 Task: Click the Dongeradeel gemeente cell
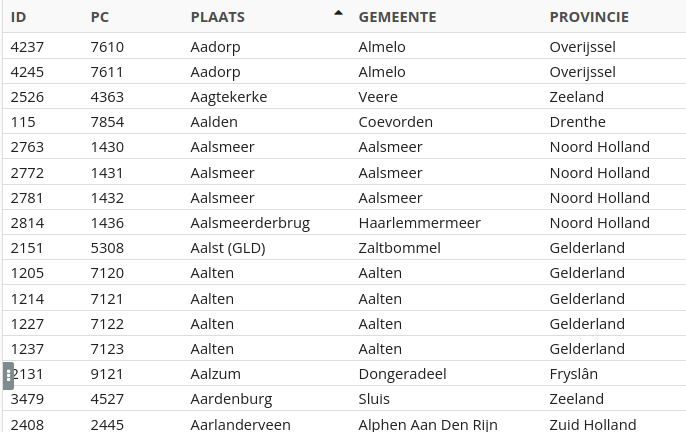[402, 374]
